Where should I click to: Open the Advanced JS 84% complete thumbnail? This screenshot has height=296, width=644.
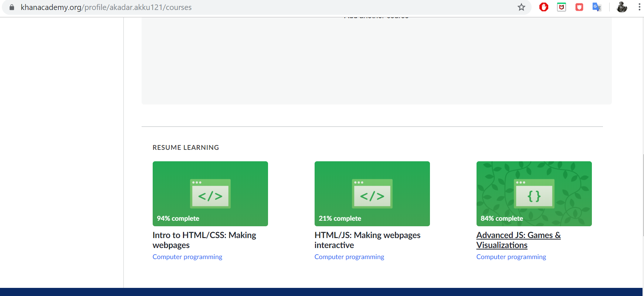tap(534, 194)
